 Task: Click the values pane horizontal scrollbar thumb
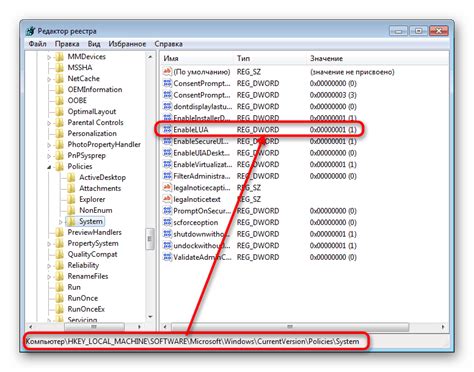pyautogui.click(x=290, y=327)
